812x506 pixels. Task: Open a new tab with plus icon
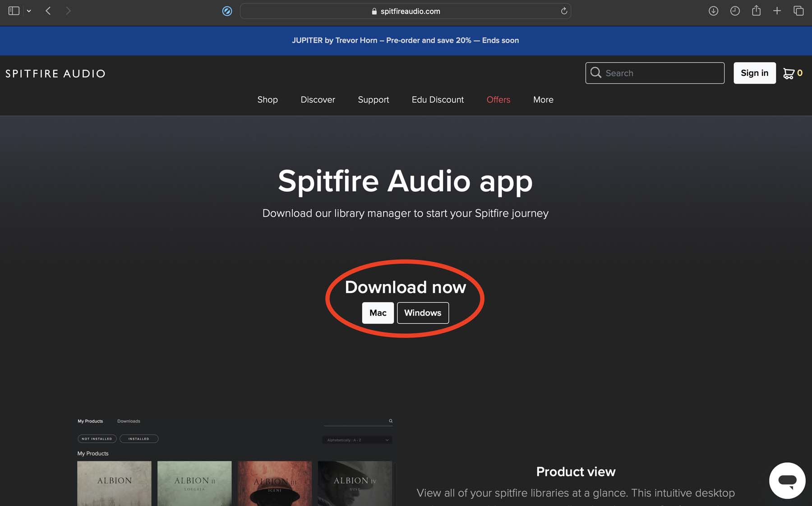(x=777, y=11)
